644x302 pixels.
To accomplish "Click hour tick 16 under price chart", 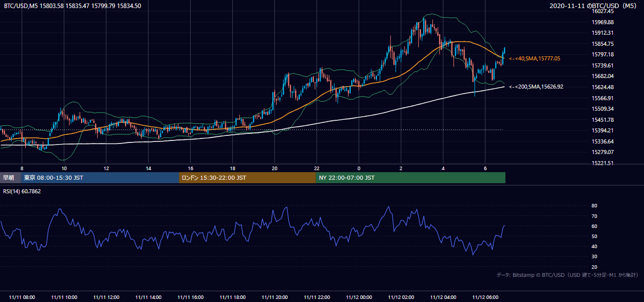I will point(190,168).
